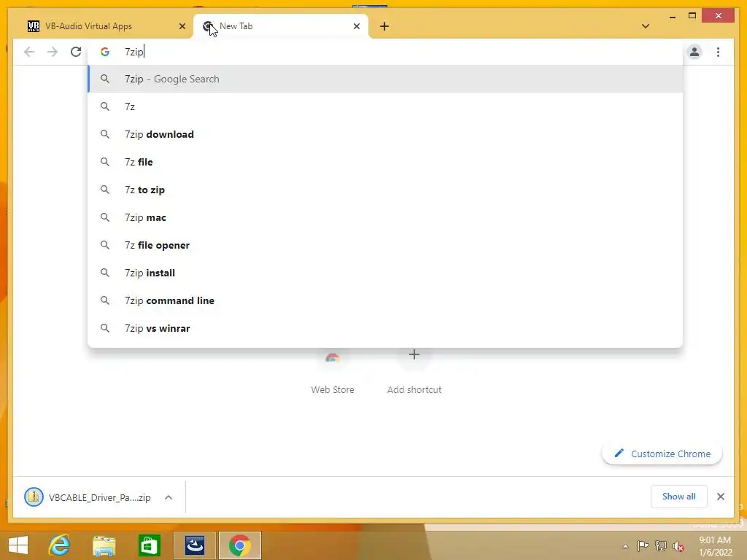Viewport: 747px width, 560px height.
Task: Click the browser forward arrow
Action: (53, 52)
